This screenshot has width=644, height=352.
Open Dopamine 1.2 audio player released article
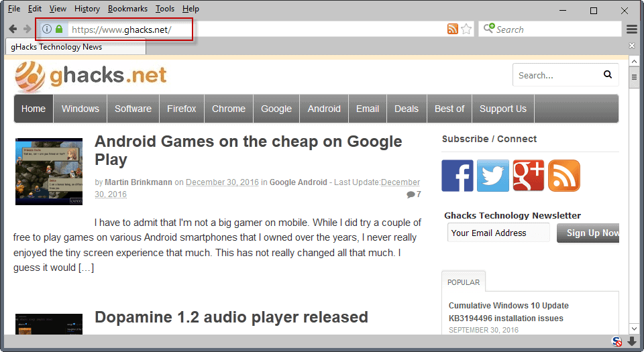pos(231,317)
